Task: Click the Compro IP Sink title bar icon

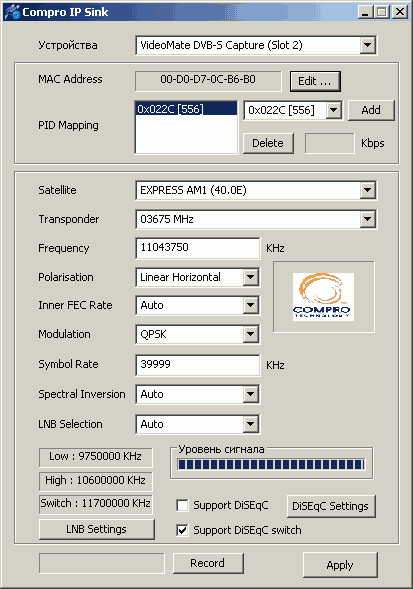Action: click(x=11, y=12)
